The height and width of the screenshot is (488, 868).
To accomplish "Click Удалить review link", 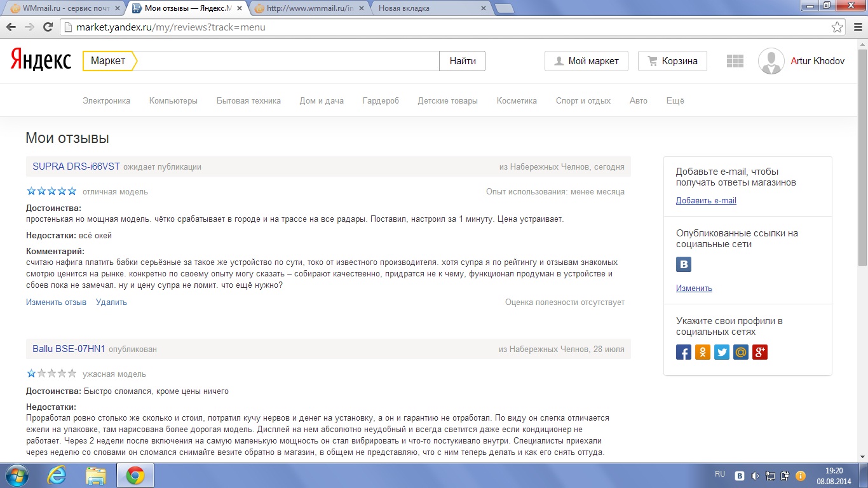I will [x=111, y=302].
